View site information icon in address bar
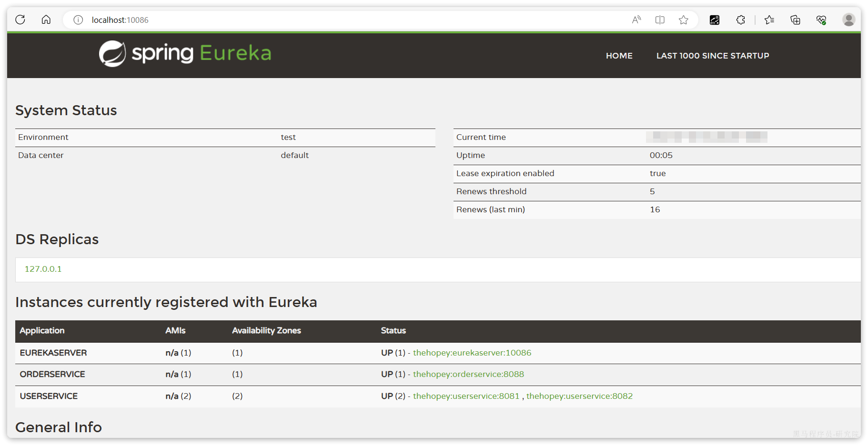The image size is (868, 446). [78, 20]
